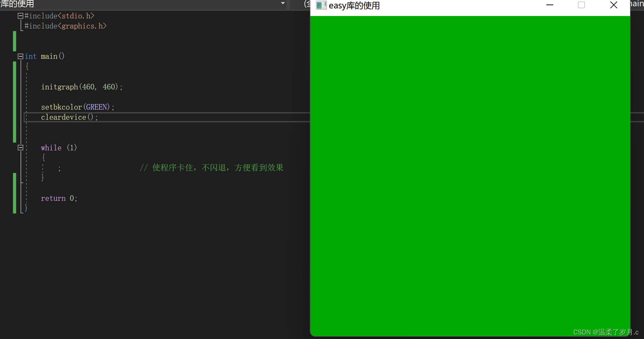
Task: Click the #include<stdio.h> line
Action: point(59,16)
